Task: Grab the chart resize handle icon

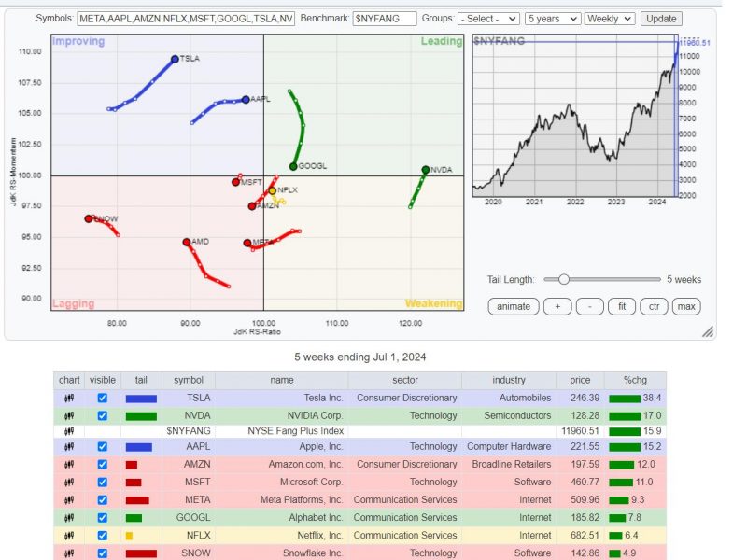Action: 708,331
